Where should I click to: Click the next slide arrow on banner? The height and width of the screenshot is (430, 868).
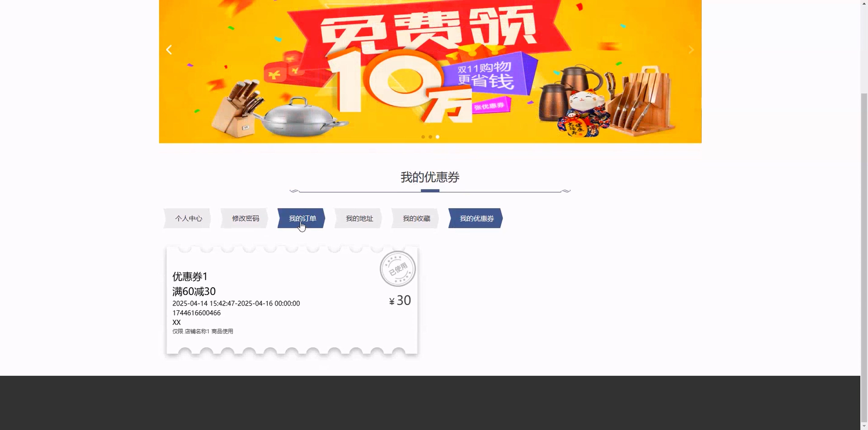691,50
